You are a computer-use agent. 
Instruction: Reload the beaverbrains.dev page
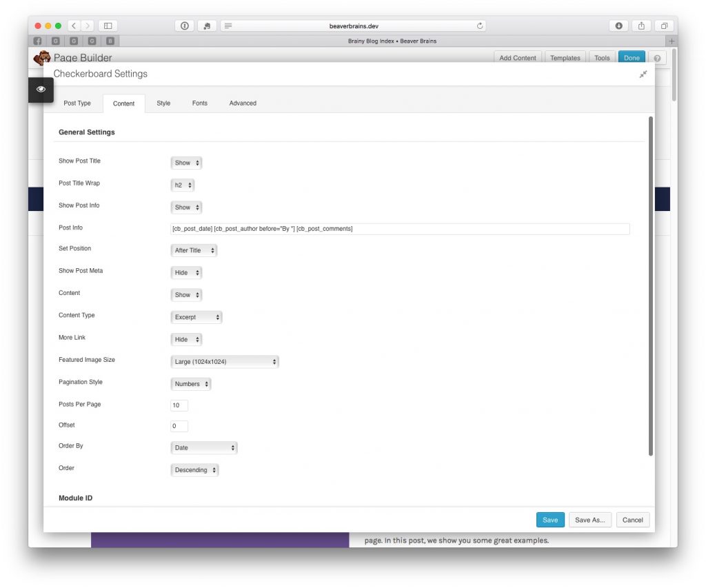[480, 26]
